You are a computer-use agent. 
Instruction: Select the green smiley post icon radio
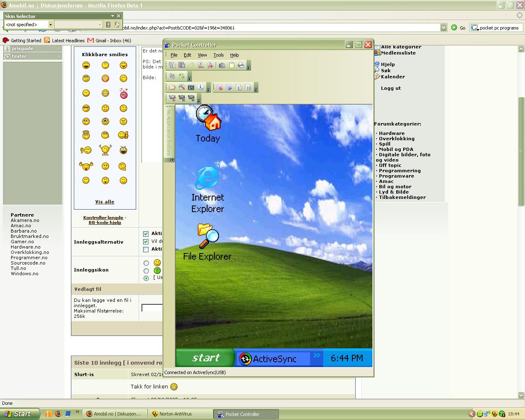pyautogui.click(x=146, y=271)
